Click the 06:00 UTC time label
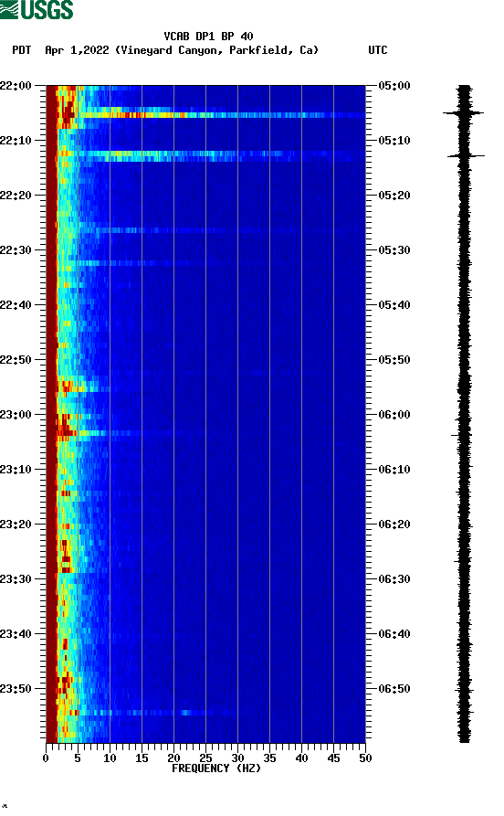This screenshot has width=504, height=816. pyautogui.click(x=394, y=414)
